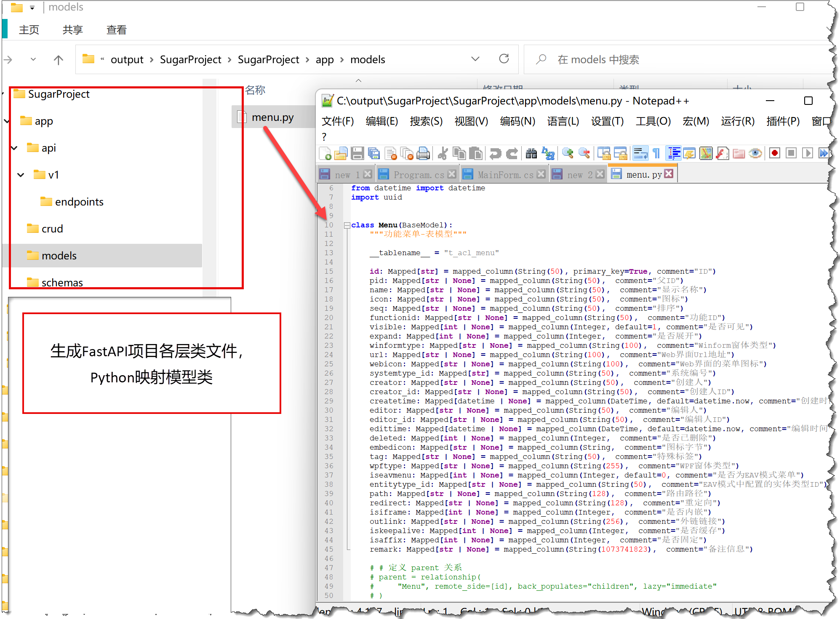Switch to the MainForm.cs tab
Screen dimensions: 840x619
(x=505, y=175)
